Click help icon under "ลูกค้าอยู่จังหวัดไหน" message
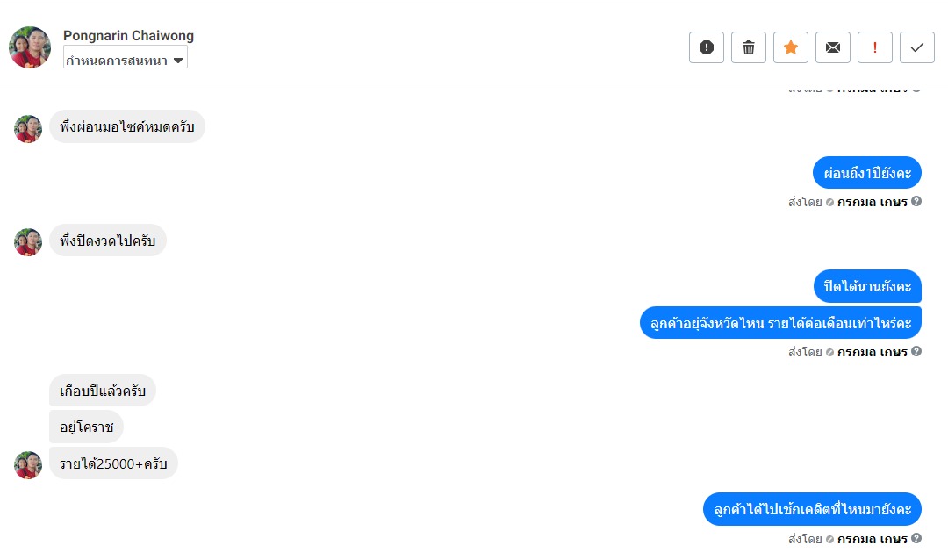Screen dimensions: 948x560 tap(916, 352)
